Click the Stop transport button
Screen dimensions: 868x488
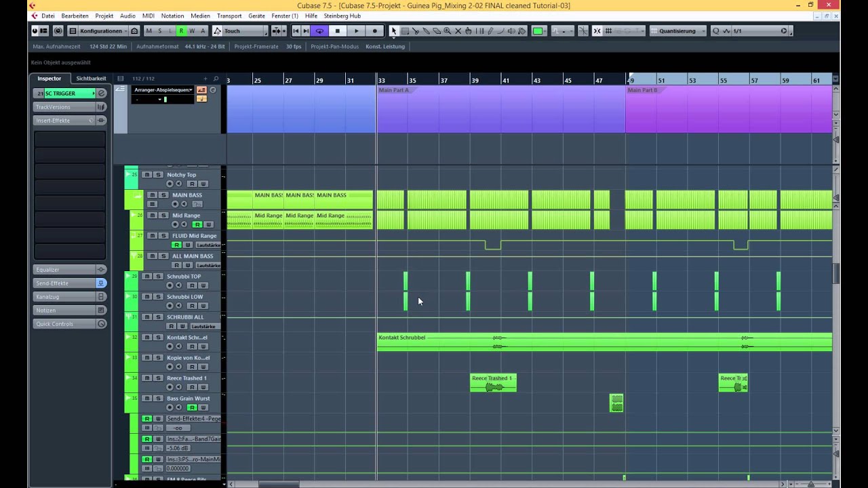pyautogui.click(x=338, y=31)
